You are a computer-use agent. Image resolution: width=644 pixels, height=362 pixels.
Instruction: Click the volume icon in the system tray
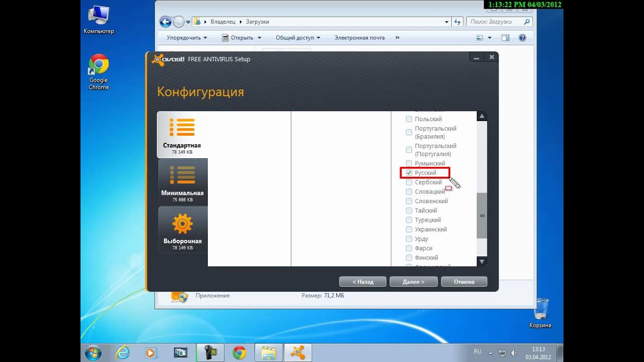point(514,352)
